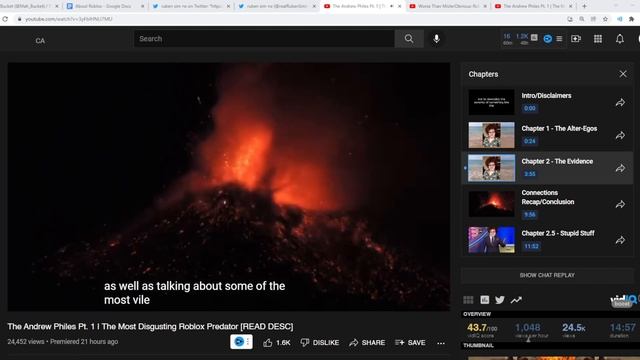
Task: Share the Intro/Disclaimers chapter
Action: (620, 102)
